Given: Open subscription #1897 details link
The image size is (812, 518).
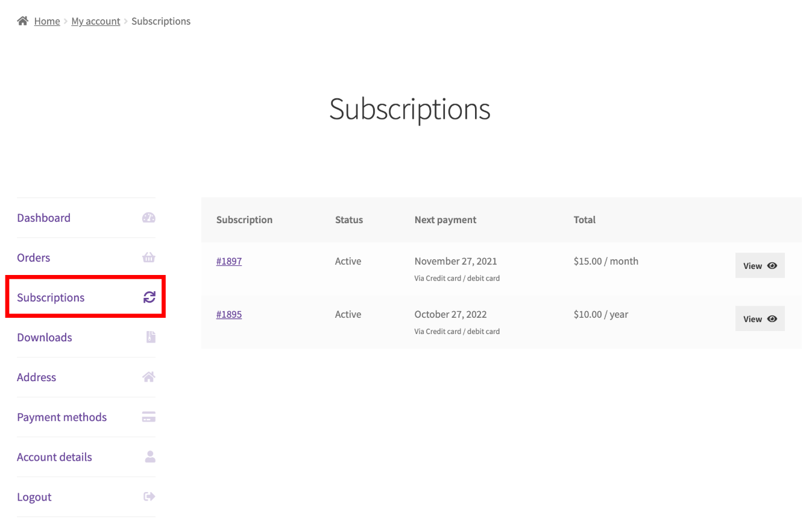Looking at the screenshot, I should coord(229,261).
